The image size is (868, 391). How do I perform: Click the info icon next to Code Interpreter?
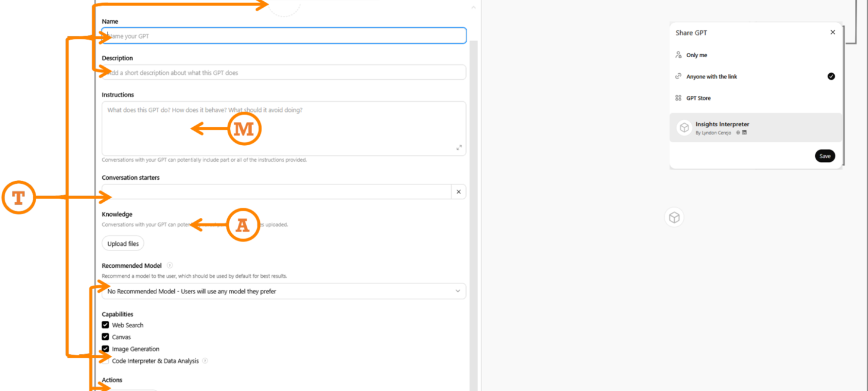[x=205, y=361]
